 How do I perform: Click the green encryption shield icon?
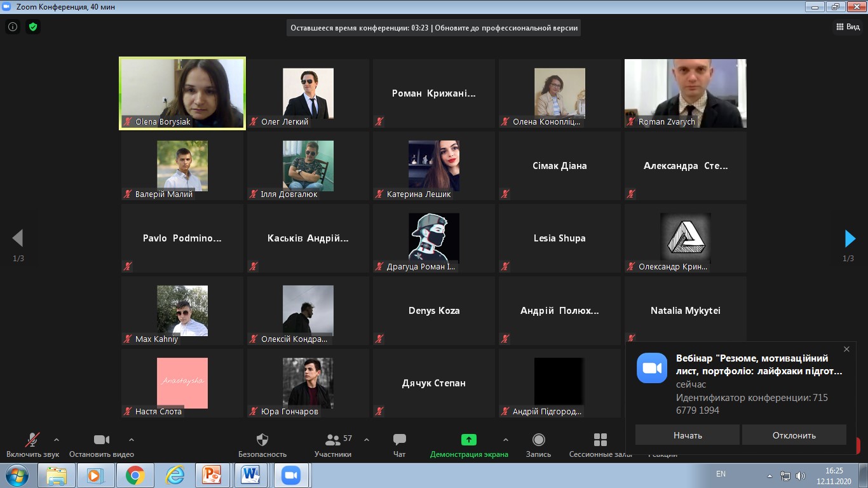pos(33,27)
